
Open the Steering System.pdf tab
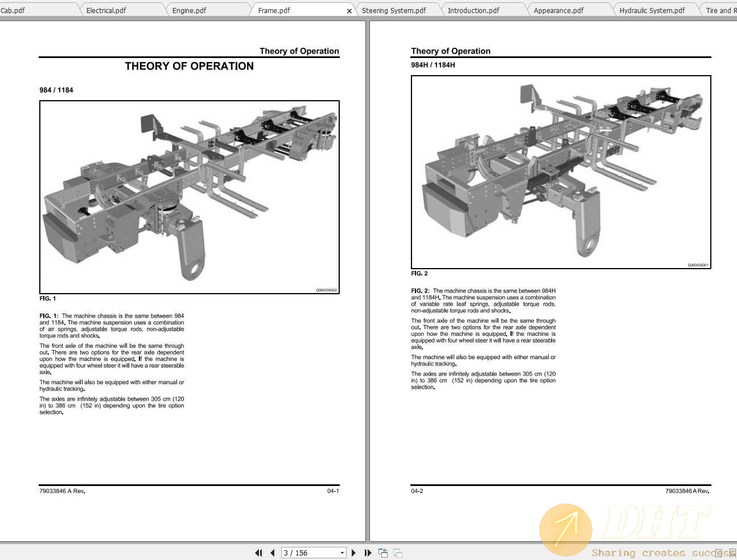coord(398,10)
